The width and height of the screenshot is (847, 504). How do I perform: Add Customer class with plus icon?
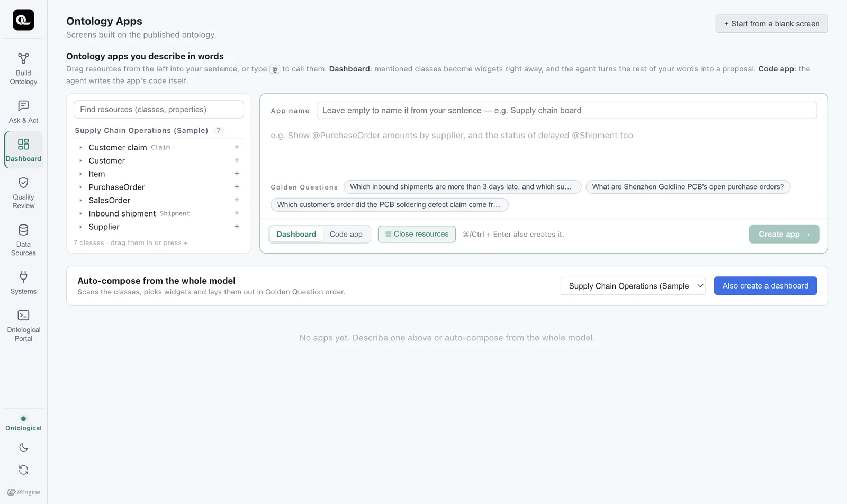pyautogui.click(x=237, y=160)
